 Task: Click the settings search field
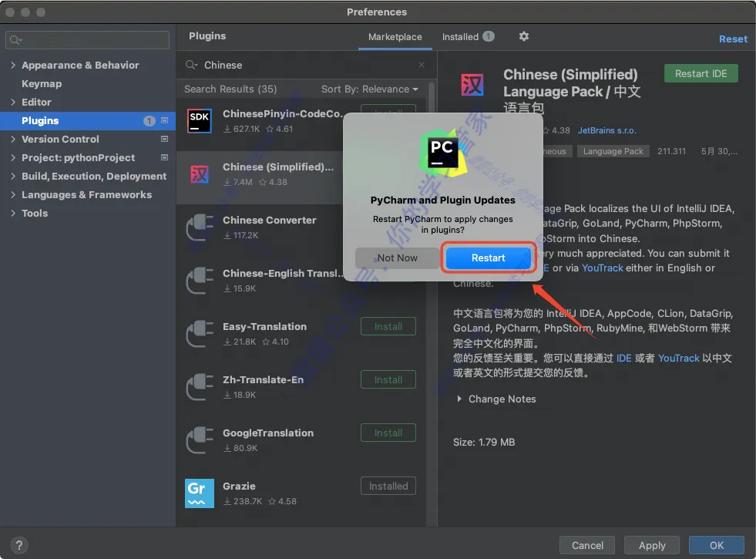(87, 40)
